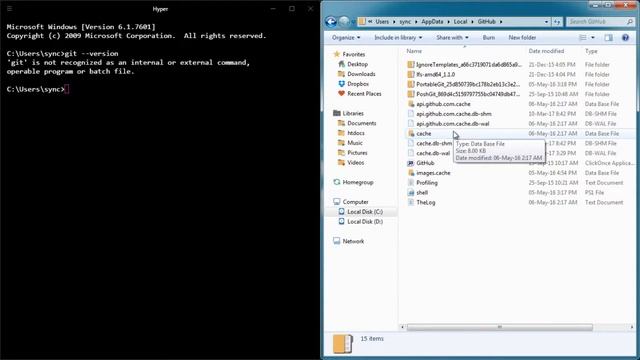640x360 pixels.
Task: Open the htdocs library icon
Action: tap(342, 133)
